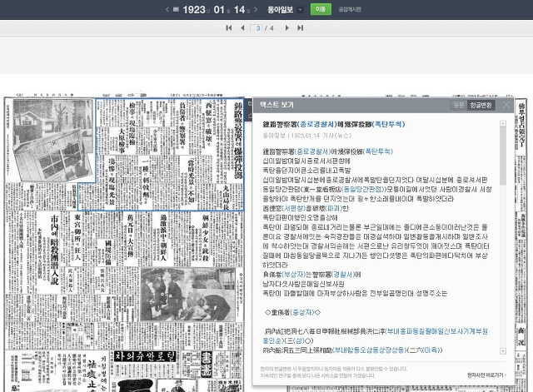
Task: Open the 동아일보 newspaper dropdown
Action: tap(300, 9)
